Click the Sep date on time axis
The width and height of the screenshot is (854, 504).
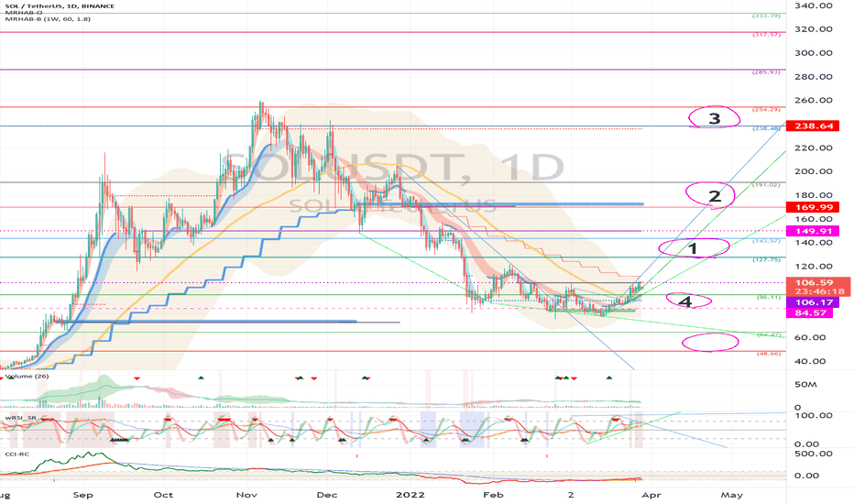click(x=82, y=495)
